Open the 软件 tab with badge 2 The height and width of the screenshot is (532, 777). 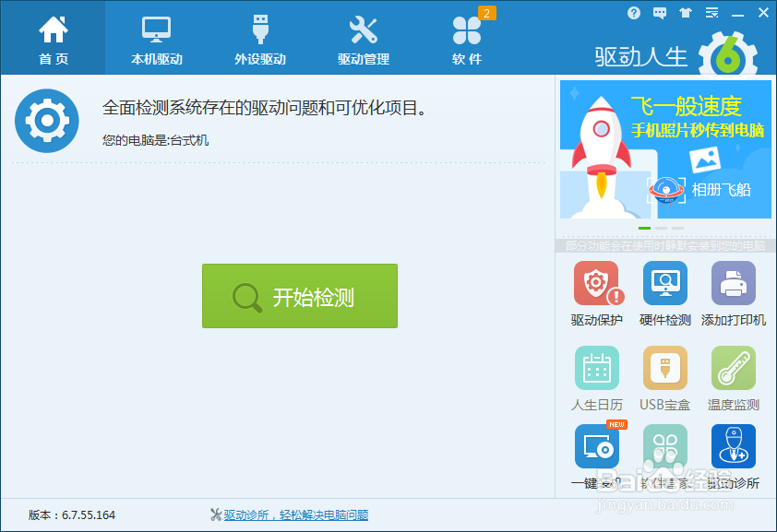click(468, 37)
